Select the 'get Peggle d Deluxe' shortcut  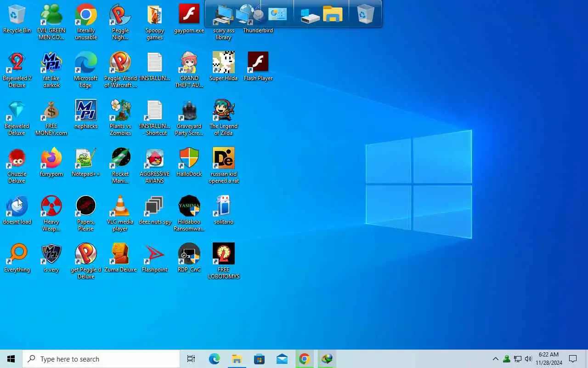click(x=86, y=261)
